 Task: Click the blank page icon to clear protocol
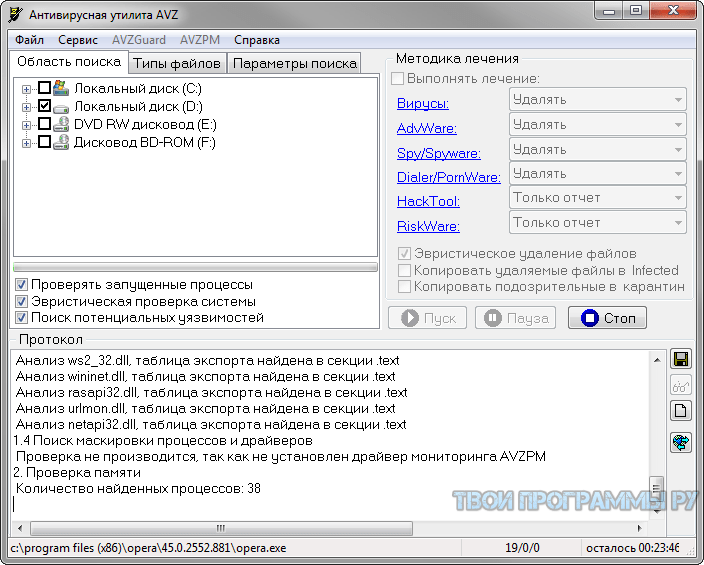(x=681, y=411)
